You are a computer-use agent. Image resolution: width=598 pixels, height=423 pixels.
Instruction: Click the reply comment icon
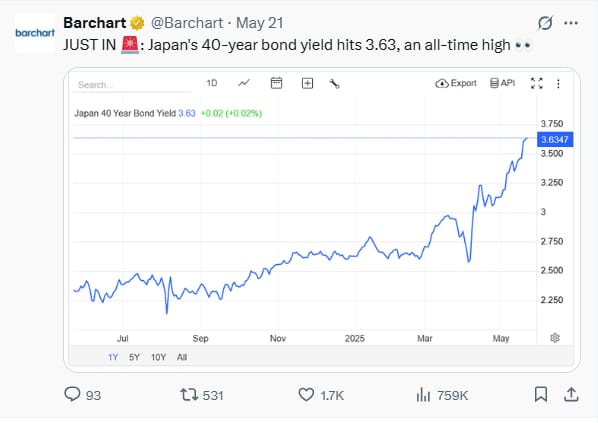click(x=72, y=394)
